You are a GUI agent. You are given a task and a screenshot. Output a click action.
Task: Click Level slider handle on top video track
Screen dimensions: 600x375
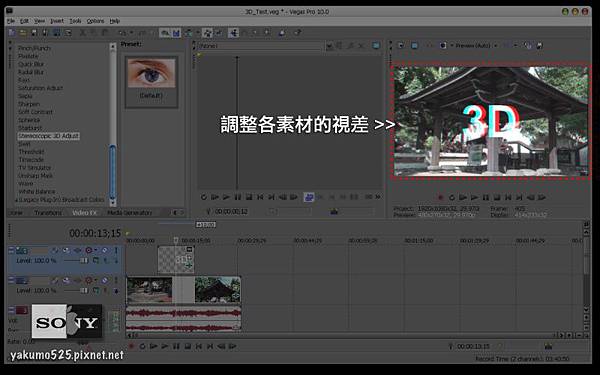[x=84, y=261]
